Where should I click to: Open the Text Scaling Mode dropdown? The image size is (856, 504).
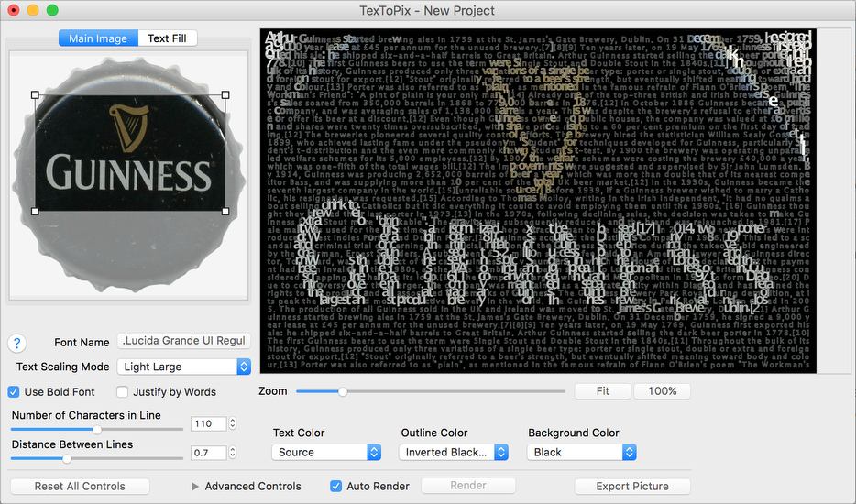click(184, 367)
